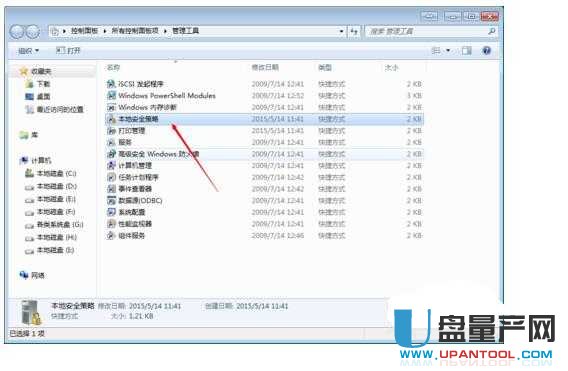
Task: Click the address bar folder icon
Action: 55,32
